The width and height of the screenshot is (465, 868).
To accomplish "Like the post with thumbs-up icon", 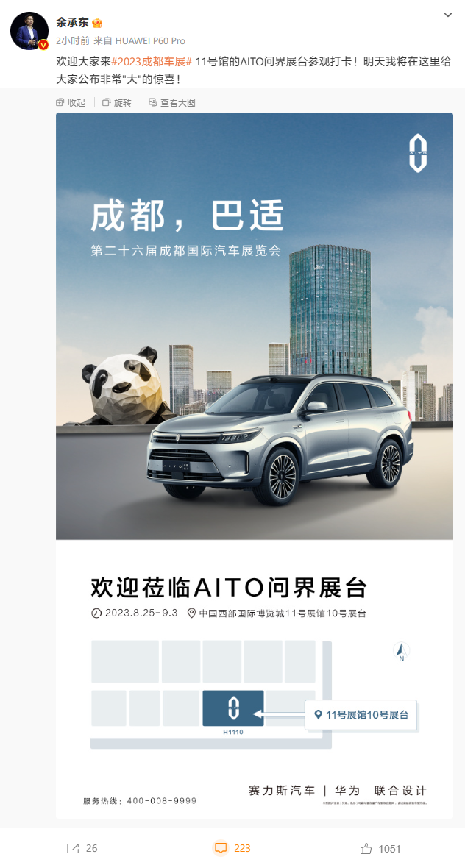I will click(366, 848).
